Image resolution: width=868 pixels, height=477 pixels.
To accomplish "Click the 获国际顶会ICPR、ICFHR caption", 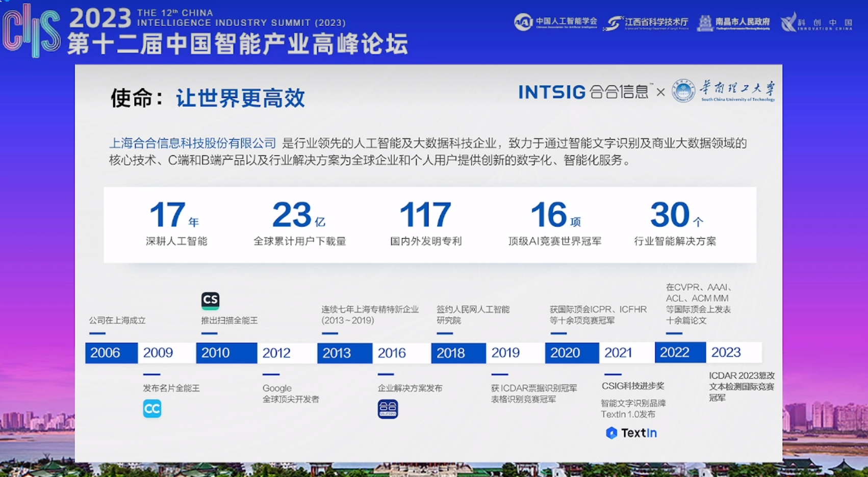I will [x=598, y=315].
